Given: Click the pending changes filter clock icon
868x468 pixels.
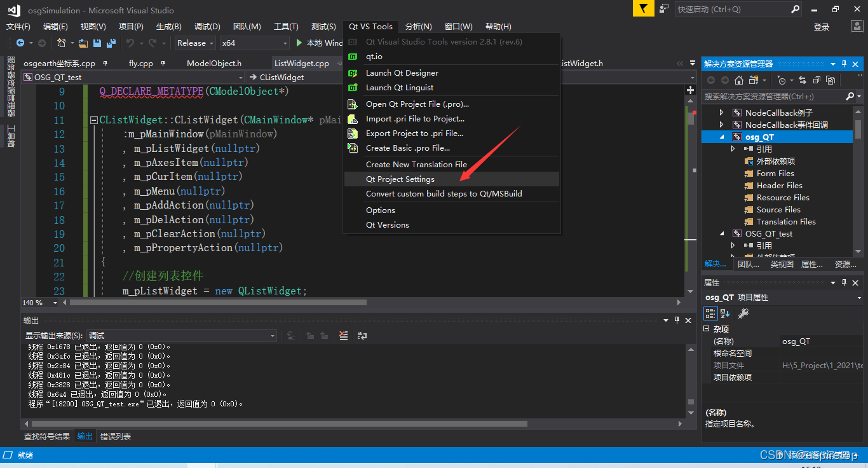Looking at the screenshot, I should 782,80.
